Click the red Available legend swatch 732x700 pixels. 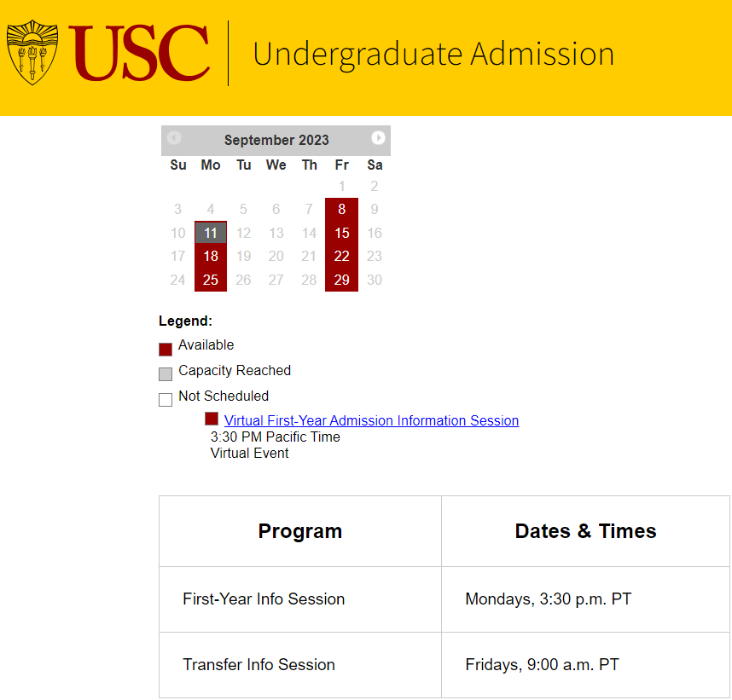coord(166,349)
